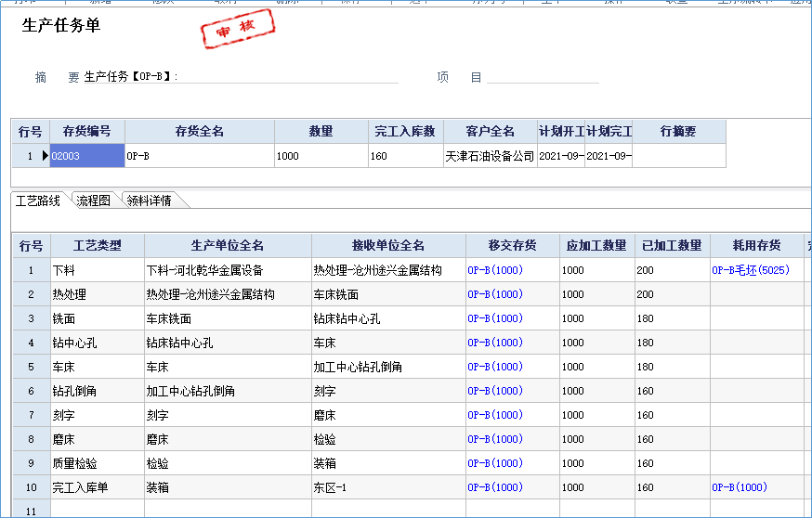Open the 耗用存货 OP-B(1000) link in row 10
The width and height of the screenshot is (812, 518).
pos(740,487)
